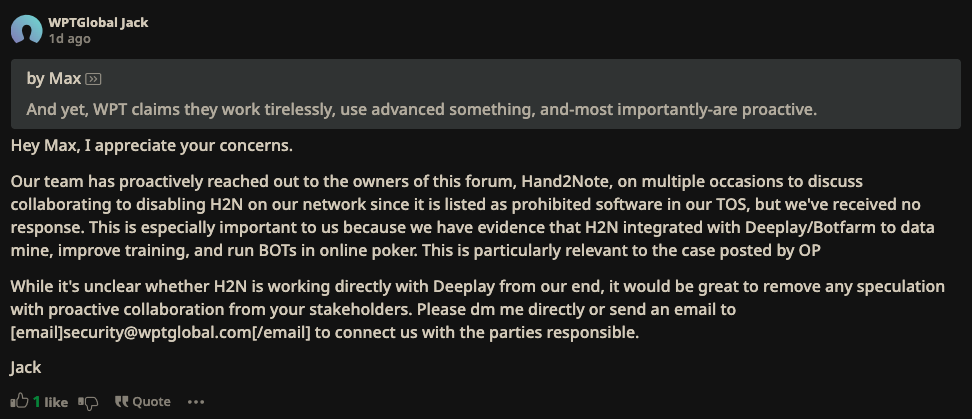972x419 pixels.
Task: View who liked via "1 like" count
Action: coord(50,402)
